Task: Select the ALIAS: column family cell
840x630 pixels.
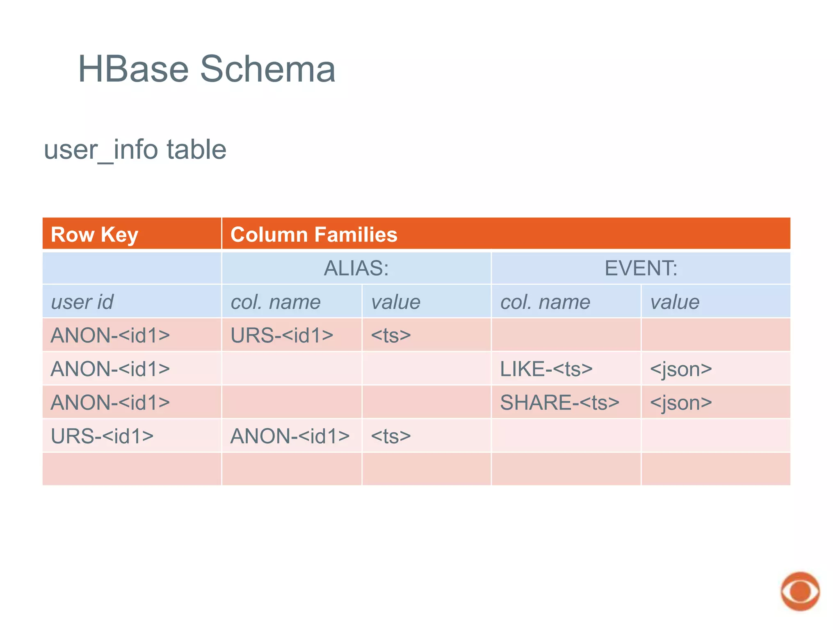Action: [356, 268]
